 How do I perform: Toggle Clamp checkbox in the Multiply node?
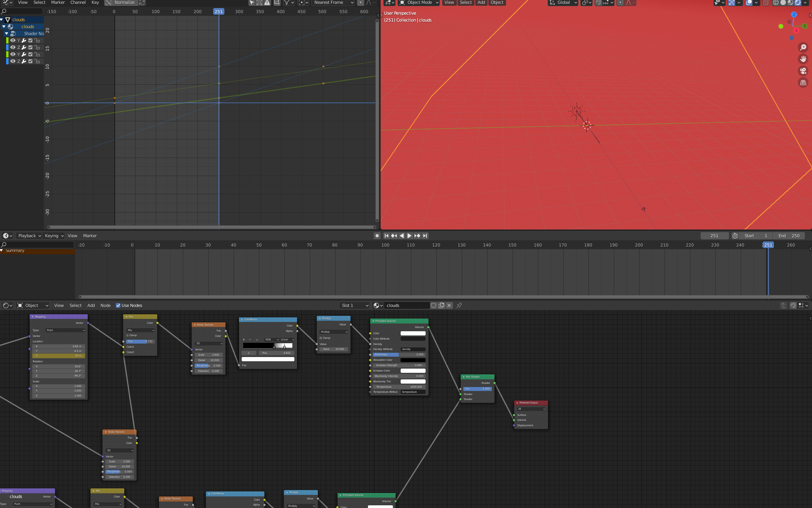tap(321, 338)
